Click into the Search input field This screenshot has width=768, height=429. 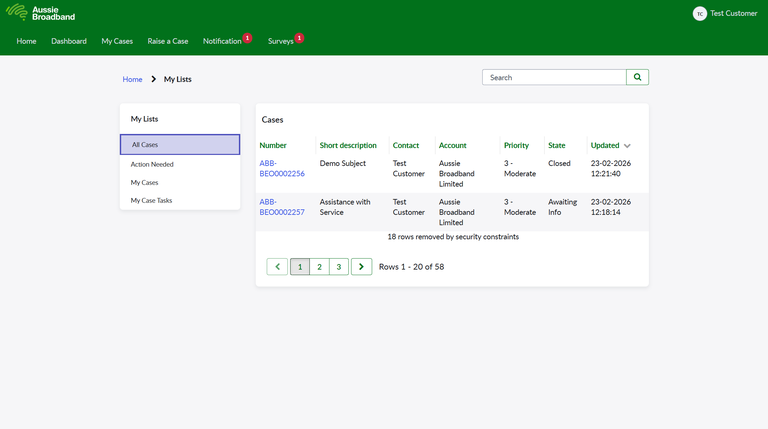tap(554, 77)
